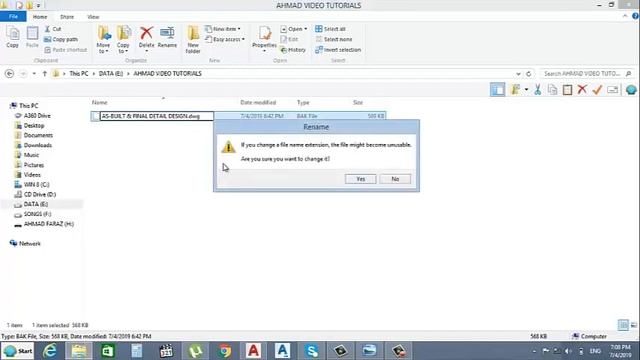The height and width of the screenshot is (360, 640).
Task: Go back with the Back arrow
Action: [x=9, y=73]
